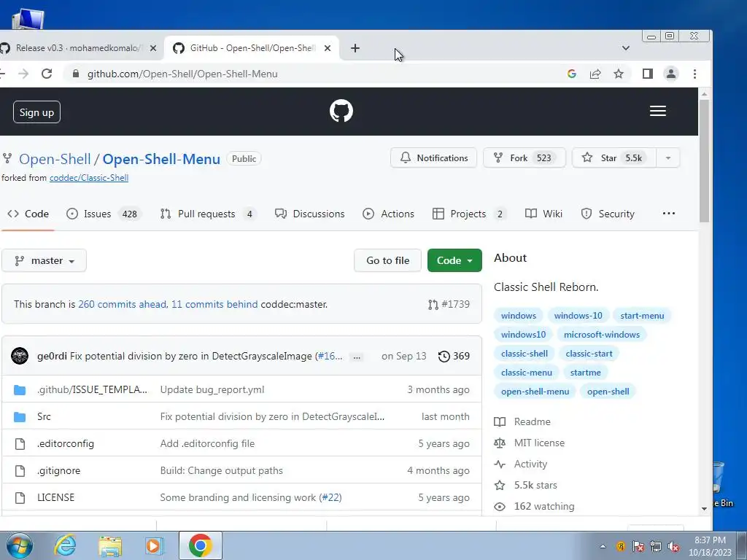
Task: Open the green Code dropdown
Action: pos(454,260)
